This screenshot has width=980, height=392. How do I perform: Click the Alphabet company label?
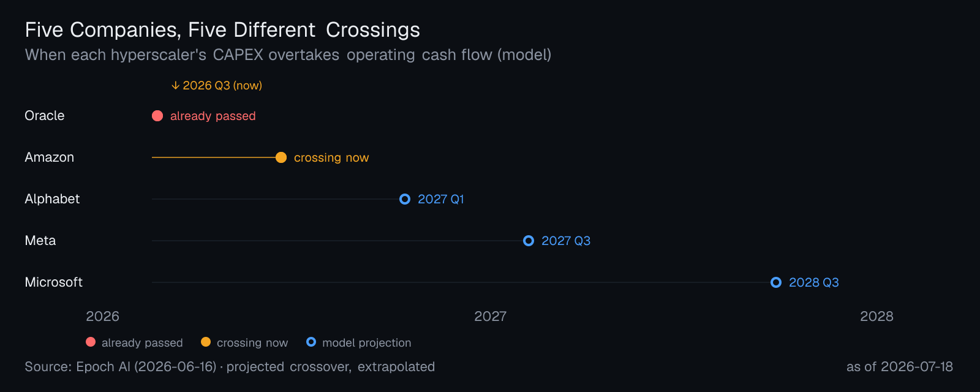coord(52,199)
